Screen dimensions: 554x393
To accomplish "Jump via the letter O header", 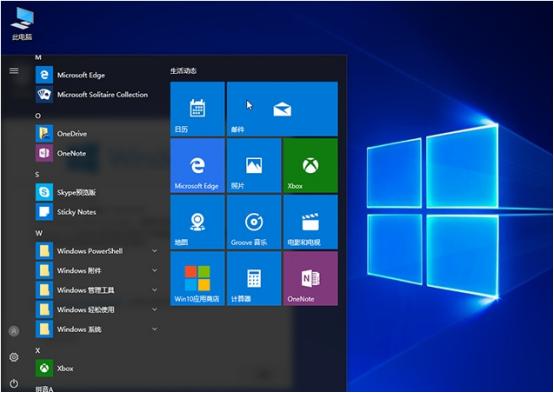I will [x=38, y=116].
